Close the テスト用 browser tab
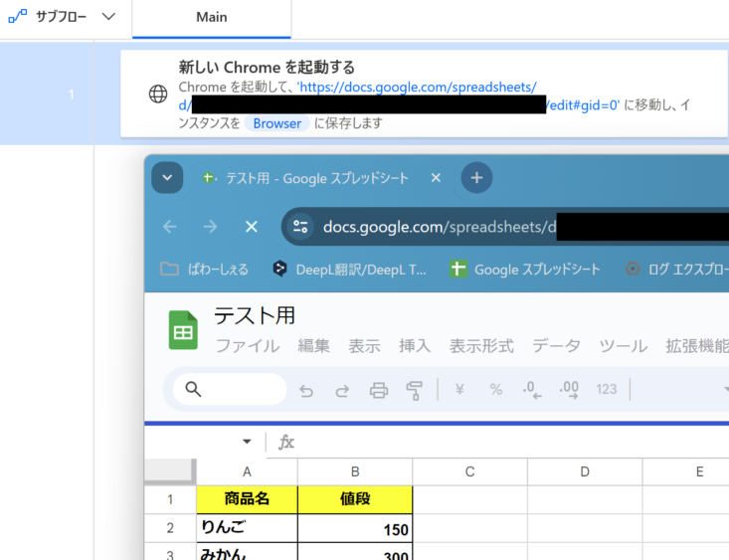Image resolution: width=729 pixels, height=560 pixels. coord(436,178)
